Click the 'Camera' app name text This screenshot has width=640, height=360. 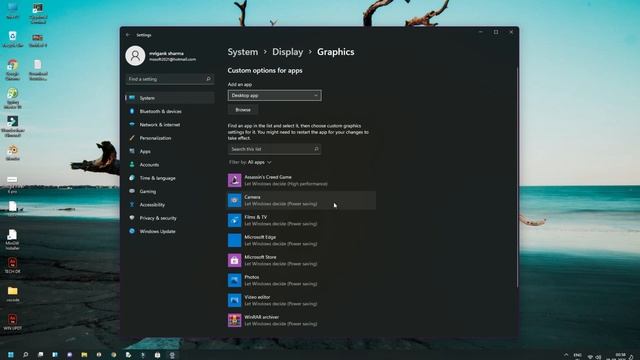[x=252, y=197]
